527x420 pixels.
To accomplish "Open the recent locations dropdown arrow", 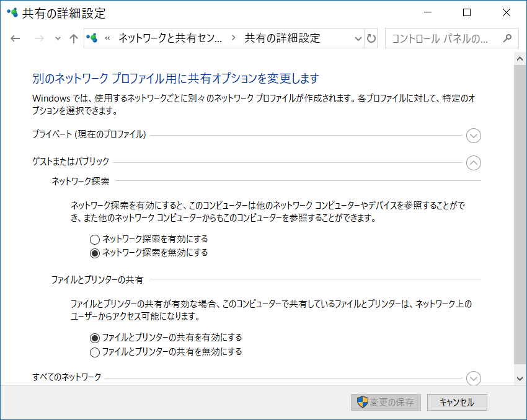I will tap(58, 38).
